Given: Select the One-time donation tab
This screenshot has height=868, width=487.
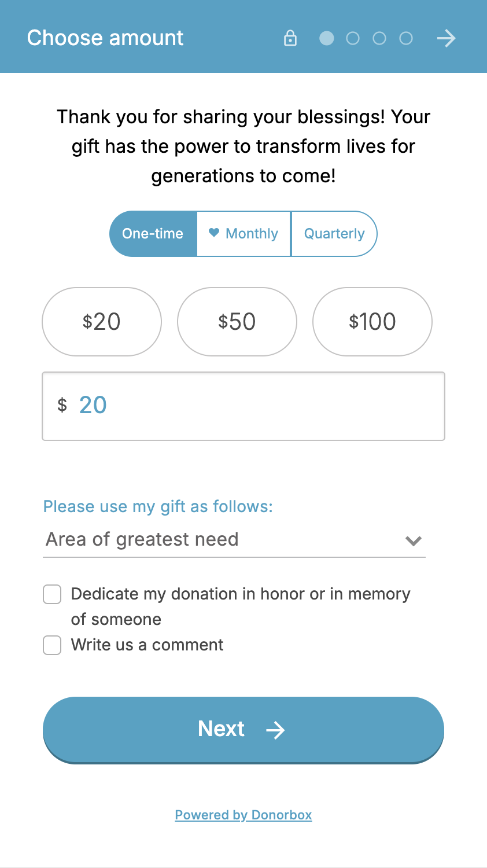Looking at the screenshot, I should (153, 234).
